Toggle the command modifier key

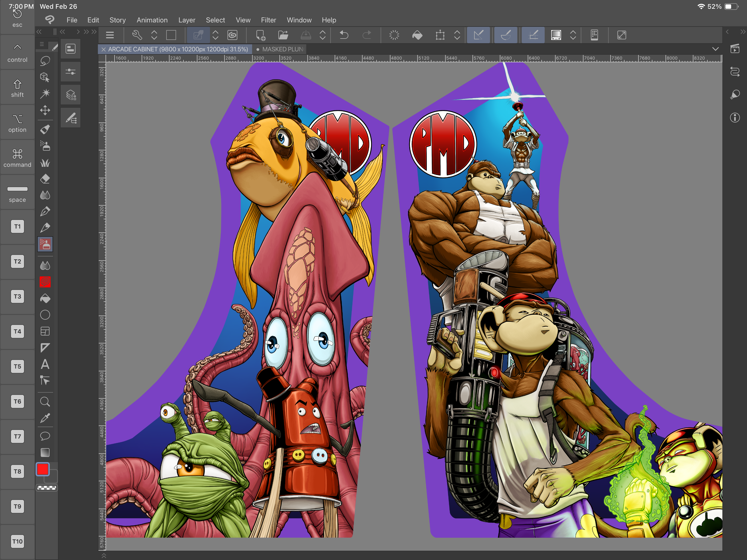17,158
